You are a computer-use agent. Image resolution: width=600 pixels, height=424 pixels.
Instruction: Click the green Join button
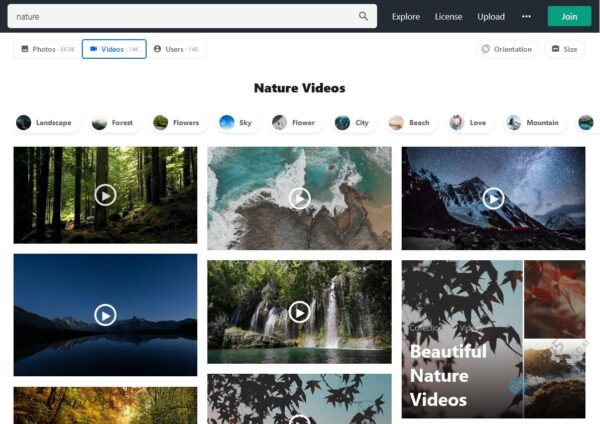(x=569, y=16)
